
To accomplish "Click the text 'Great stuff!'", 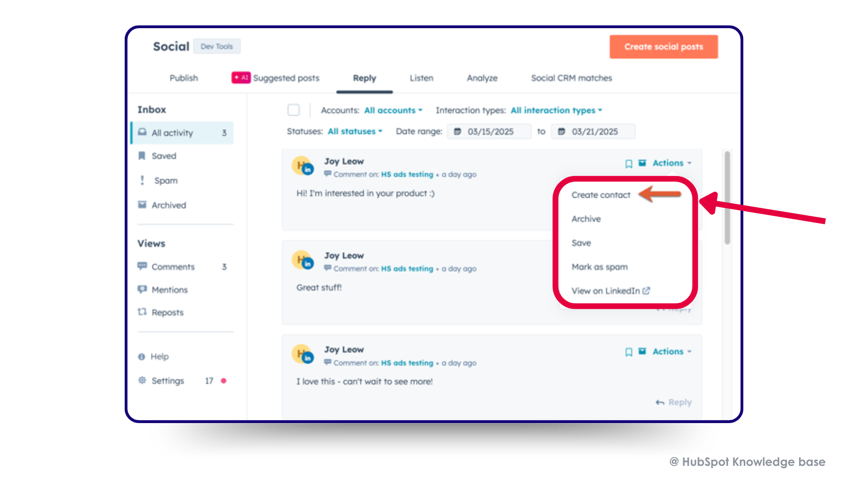I will point(319,288).
